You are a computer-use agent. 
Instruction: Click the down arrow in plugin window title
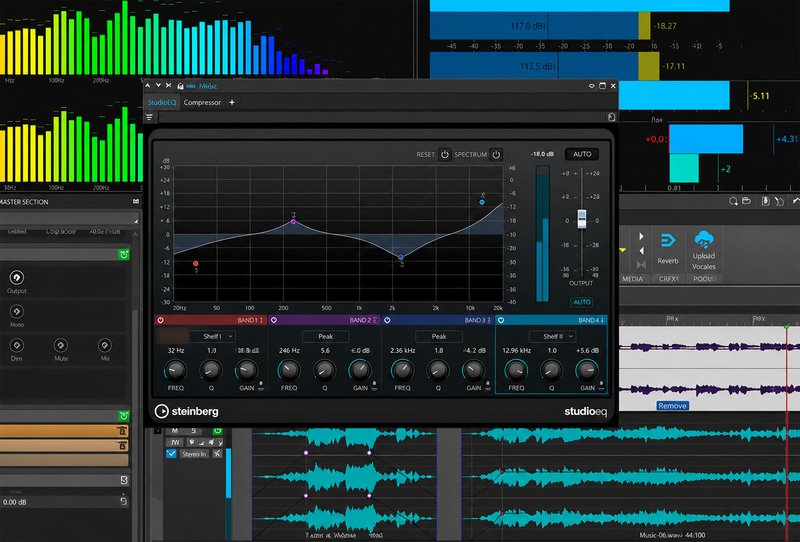tap(158, 86)
